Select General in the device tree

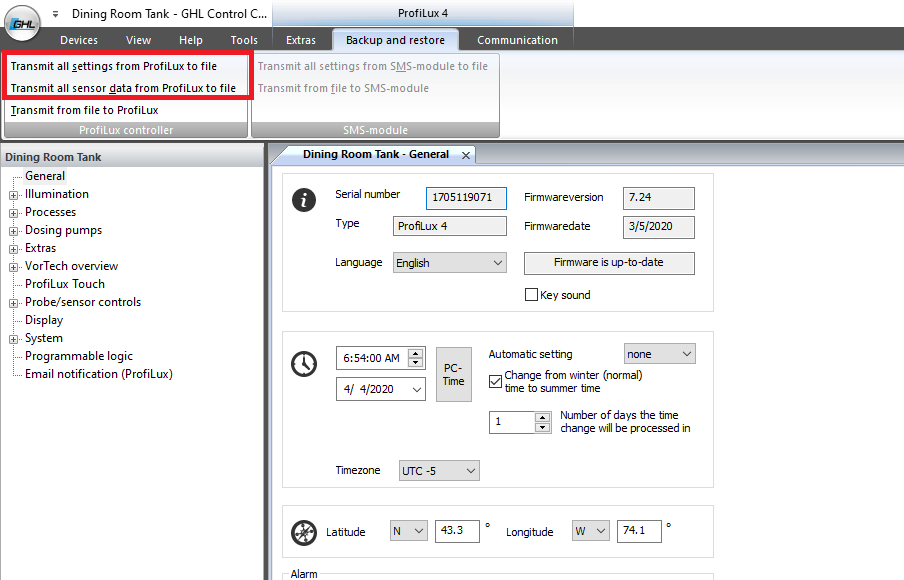click(x=45, y=176)
